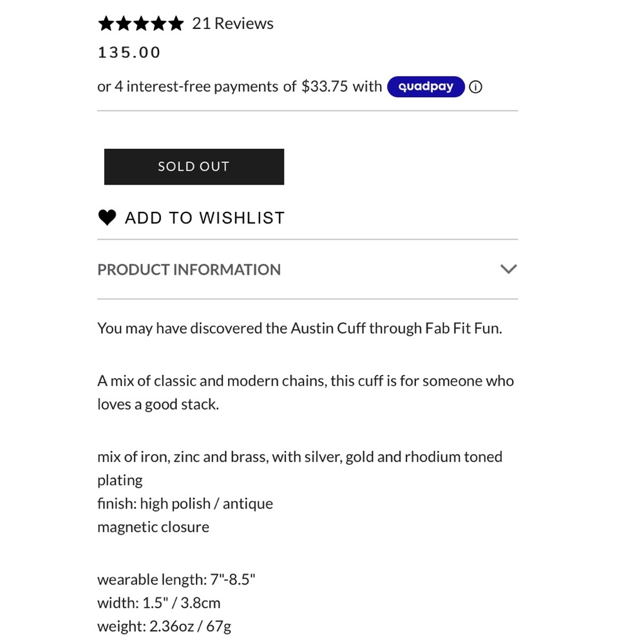Viewport: 644px width, 644px height.
Task: Click the Austin Cuff Fab Fit Fun sentence
Action: (299, 328)
